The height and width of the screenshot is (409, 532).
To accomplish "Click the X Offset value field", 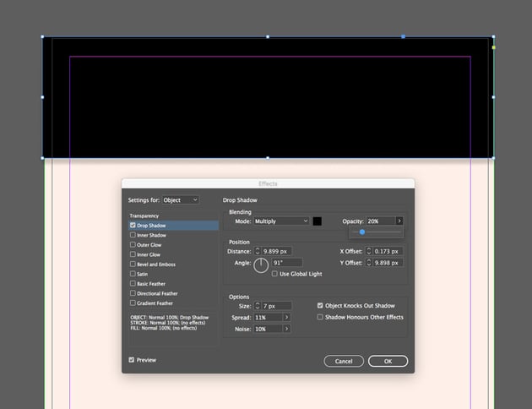I will 388,251.
